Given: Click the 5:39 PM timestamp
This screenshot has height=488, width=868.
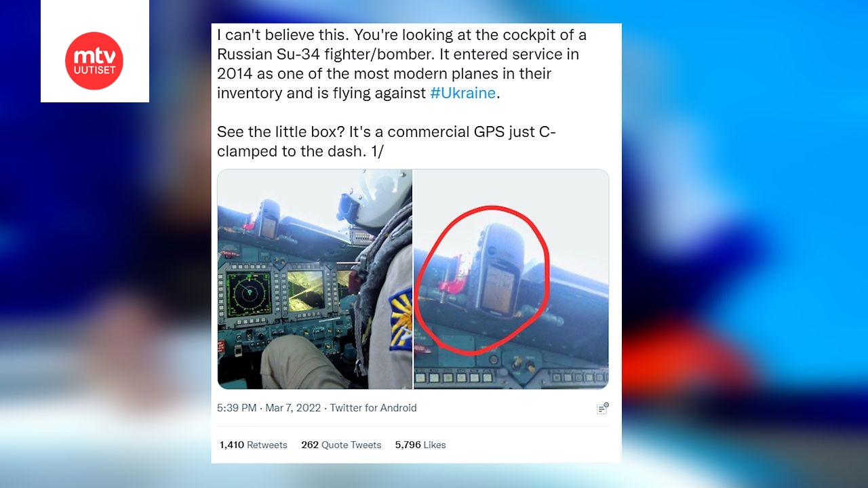Looking at the screenshot, I should click(237, 408).
